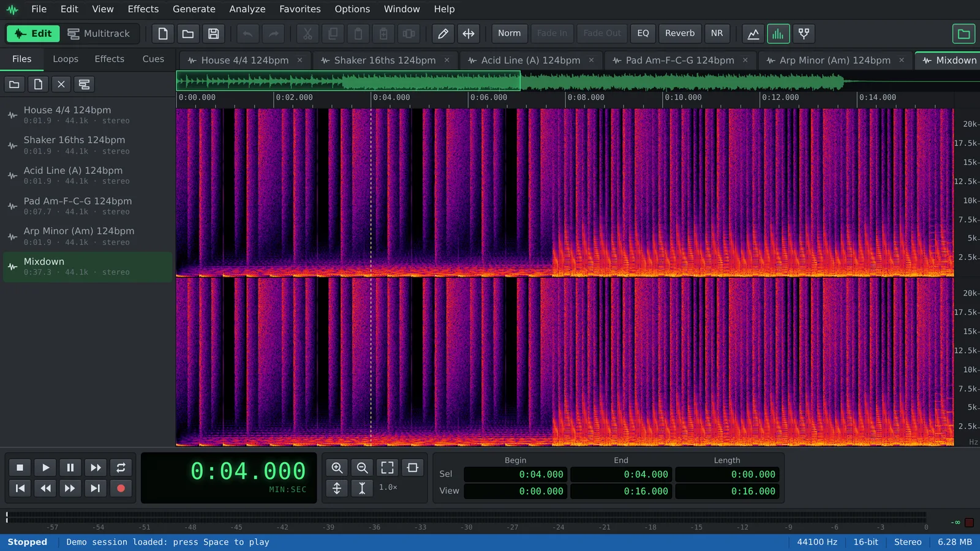980x551 pixels.
Task: Create a new file from toolbar
Action: 163,34
